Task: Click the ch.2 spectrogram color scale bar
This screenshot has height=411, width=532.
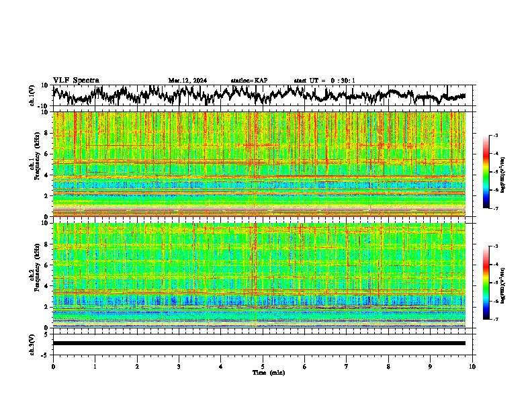Action: click(486, 283)
